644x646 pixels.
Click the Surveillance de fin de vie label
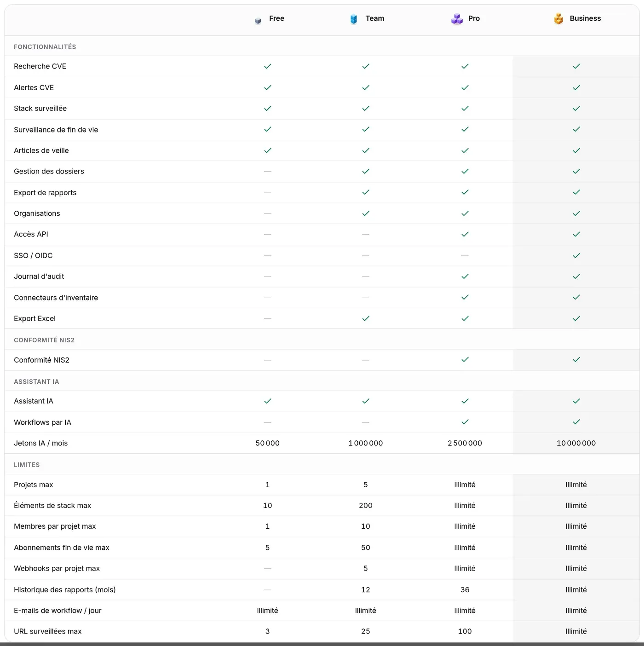[x=56, y=130]
